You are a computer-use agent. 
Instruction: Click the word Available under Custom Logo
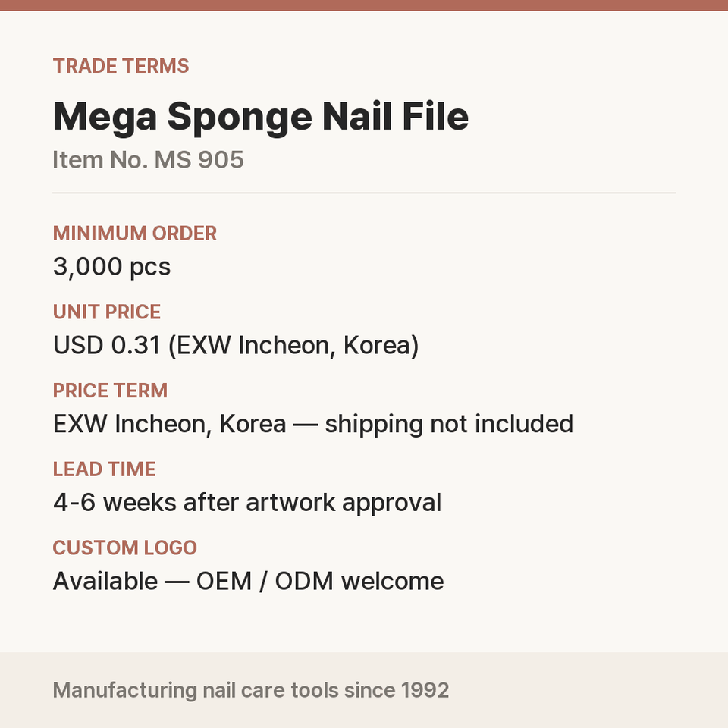click(105, 582)
